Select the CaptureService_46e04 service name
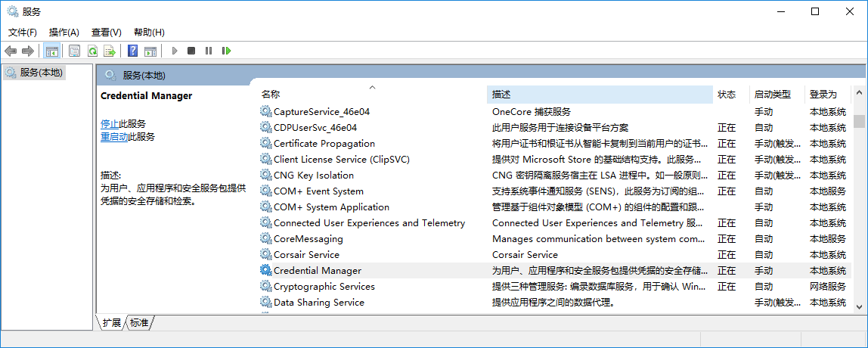868x348 pixels. tap(321, 111)
